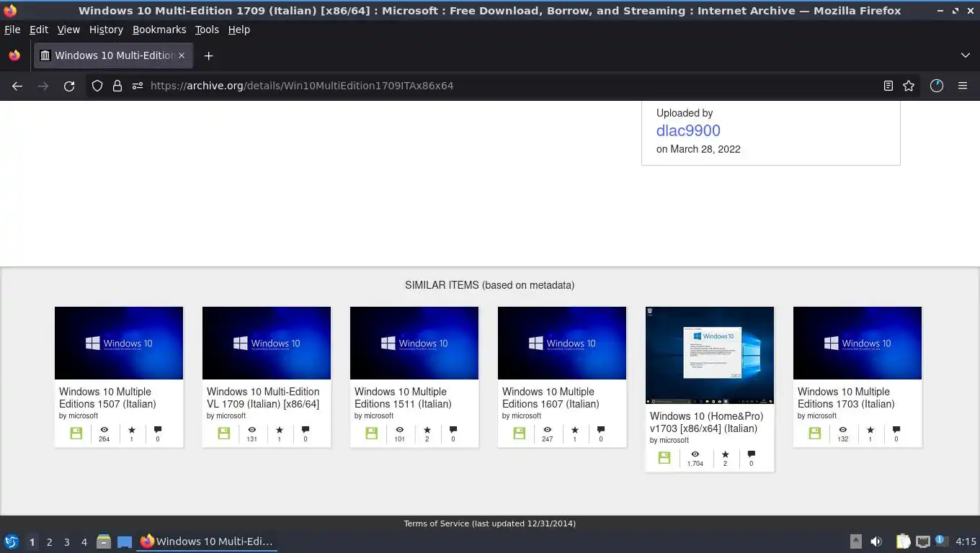Click the VL 1709 item thumbnail image
Image resolution: width=980 pixels, height=553 pixels.
pyautogui.click(x=267, y=343)
